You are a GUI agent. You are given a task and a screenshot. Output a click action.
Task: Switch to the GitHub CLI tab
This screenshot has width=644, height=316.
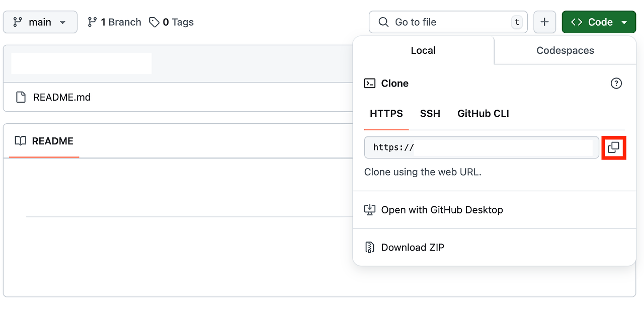[482, 113]
